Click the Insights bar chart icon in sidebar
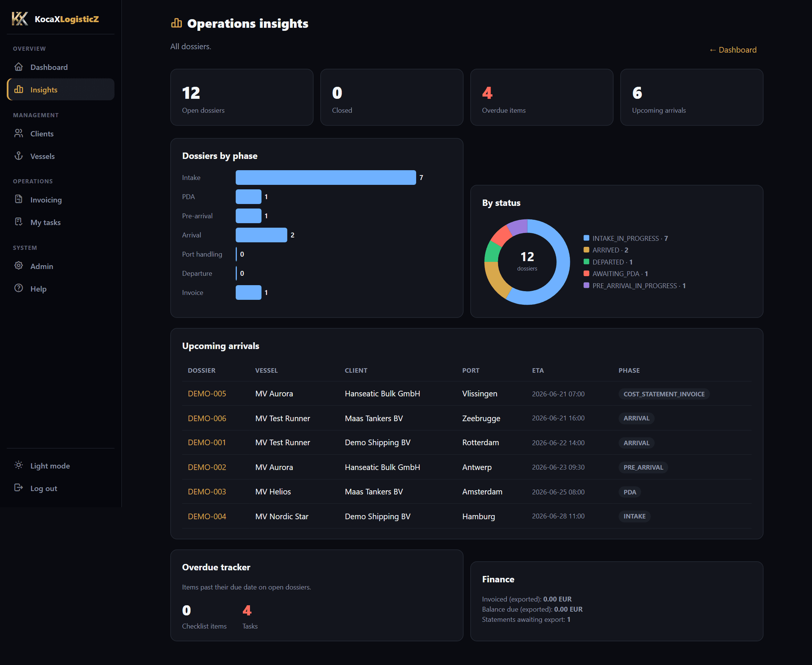812x665 pixels. coord(19,89)
